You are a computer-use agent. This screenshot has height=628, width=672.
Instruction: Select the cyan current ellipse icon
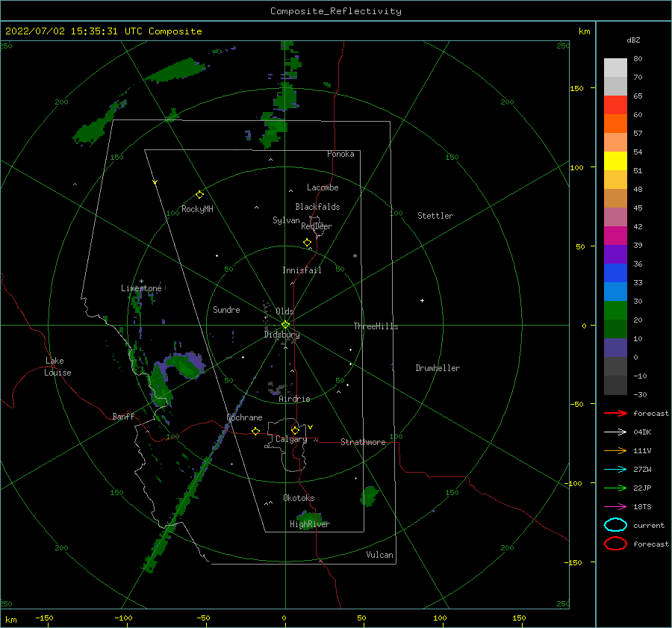coord(615,525)
